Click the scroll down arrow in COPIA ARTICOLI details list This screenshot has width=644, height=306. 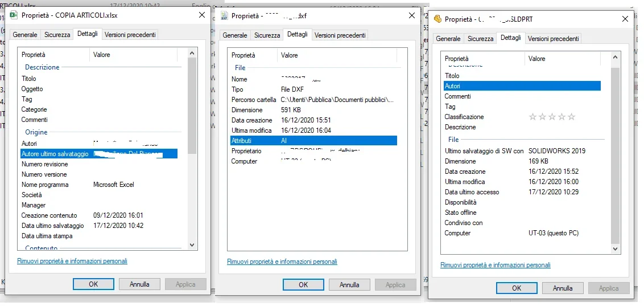(192, 244)
